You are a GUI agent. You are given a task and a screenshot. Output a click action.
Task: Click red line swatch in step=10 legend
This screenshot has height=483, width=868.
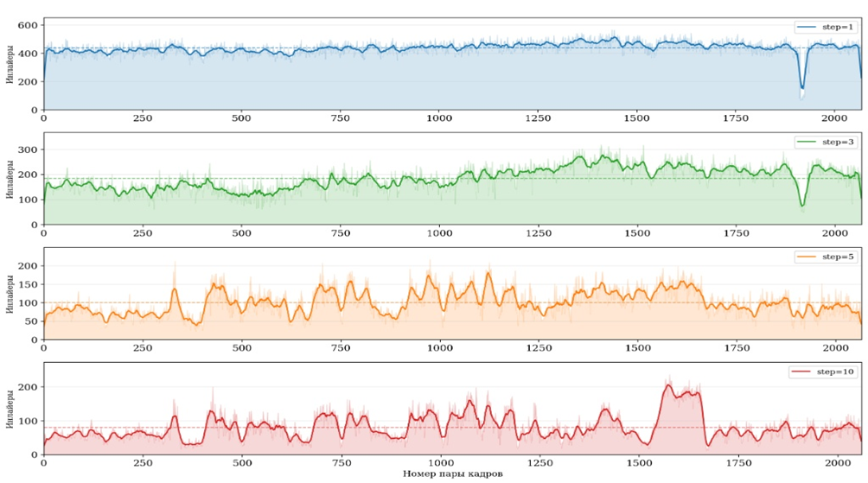(801, 372)
